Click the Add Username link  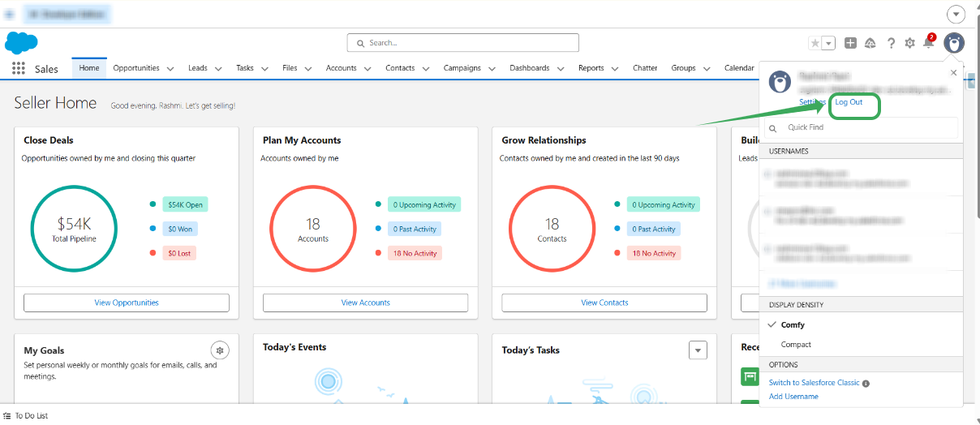tap(793, 397)
